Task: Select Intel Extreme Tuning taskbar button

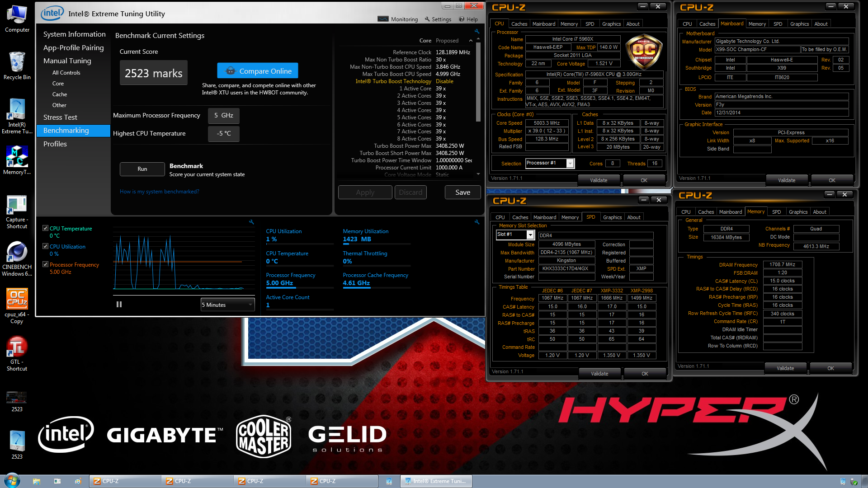Action: (436, 481)
